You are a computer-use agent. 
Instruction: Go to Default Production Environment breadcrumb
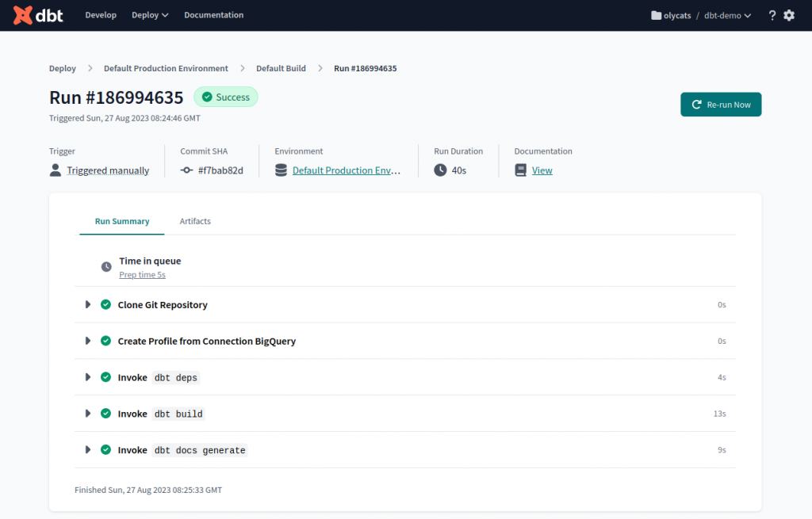tap(166, 68)
